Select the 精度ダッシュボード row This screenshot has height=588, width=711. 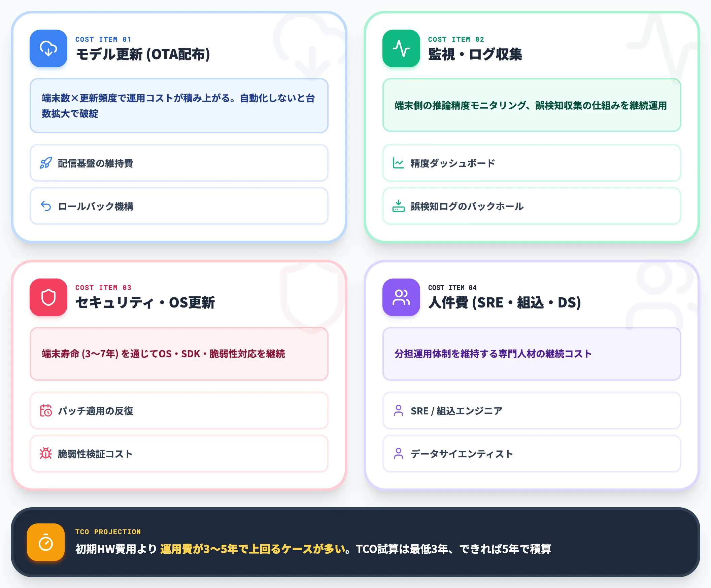tap(532, 163)
